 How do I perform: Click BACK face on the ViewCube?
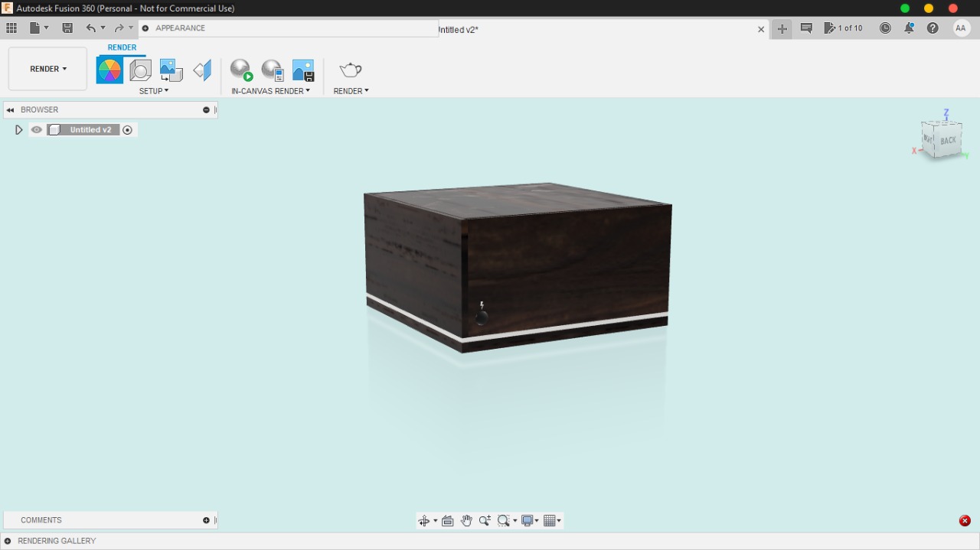pos(947,141)
